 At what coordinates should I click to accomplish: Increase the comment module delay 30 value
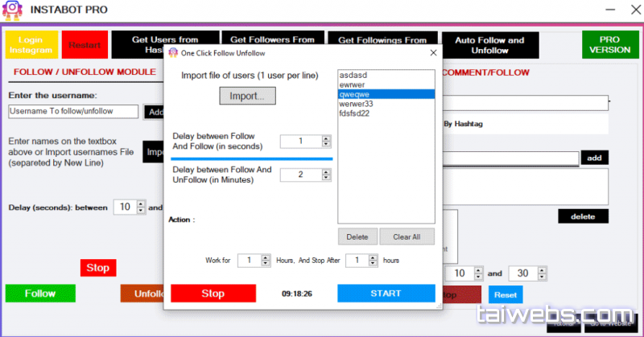(542, 270)
